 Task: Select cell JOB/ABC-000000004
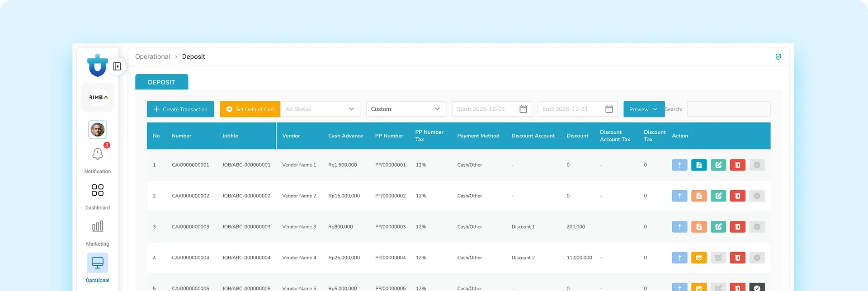[246, 258]
